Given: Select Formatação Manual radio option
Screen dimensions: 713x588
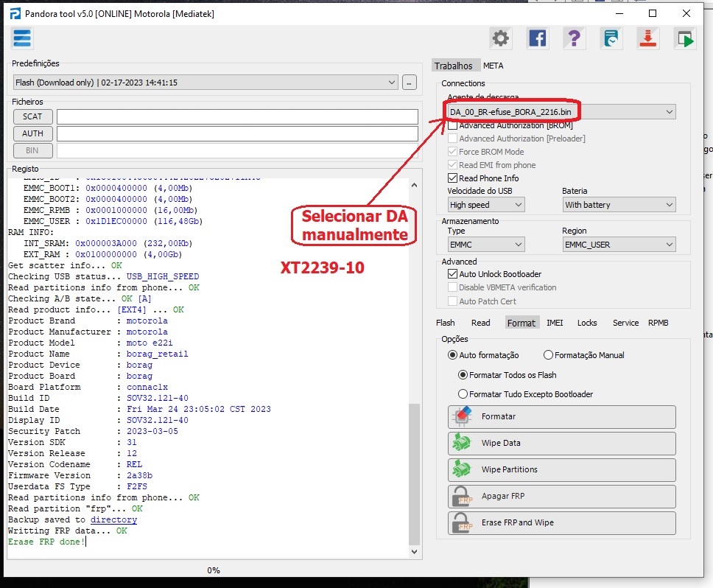Looking at the screenshot, I should (x=549, y=354).
